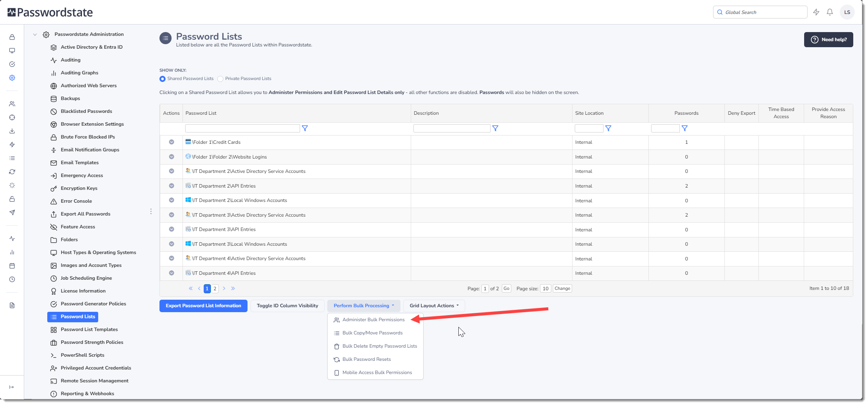Go to page 2 of grid

[x=215, y=288]
